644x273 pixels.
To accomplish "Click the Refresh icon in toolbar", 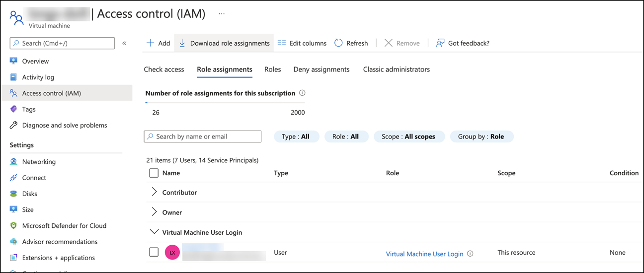I will point(338,43).
